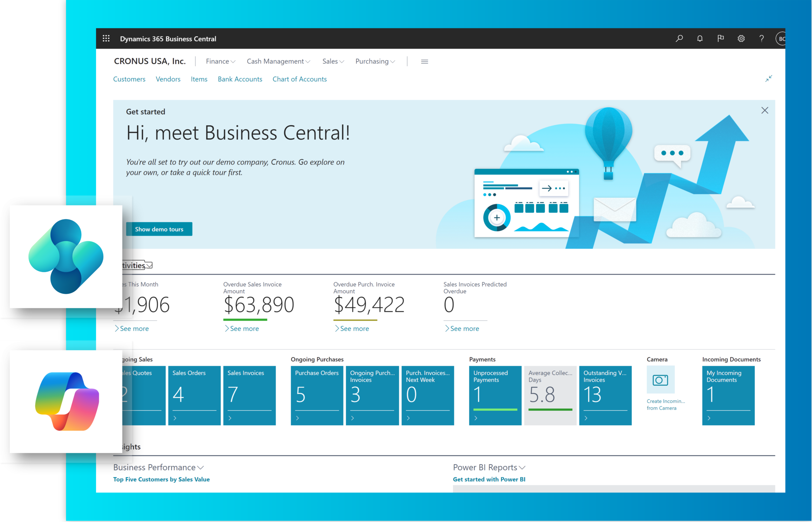The width and height of the screenshot is (812, 522).
Task: Open Top Five Customers by Sales Value
Action: click(161, 479)
